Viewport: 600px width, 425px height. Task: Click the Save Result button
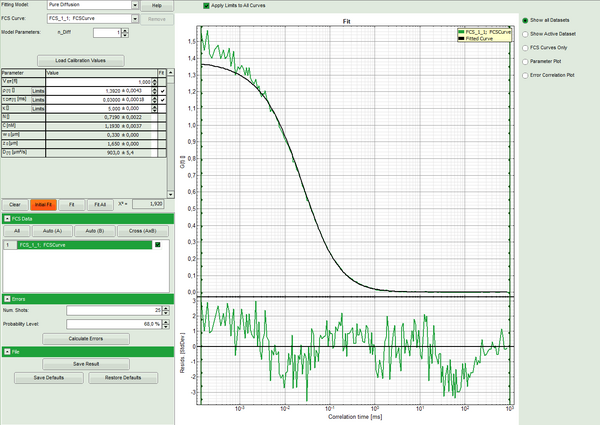[86, 364]
